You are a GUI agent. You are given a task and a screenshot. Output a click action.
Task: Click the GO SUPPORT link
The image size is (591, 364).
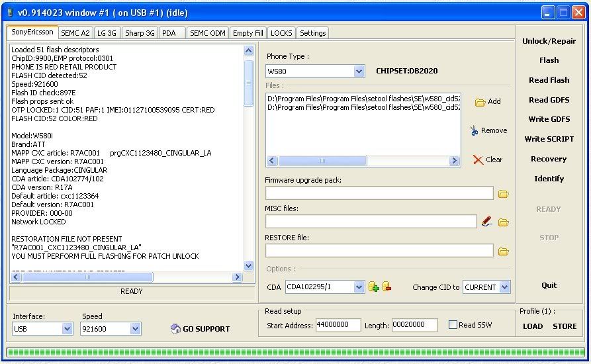(206, 329)
